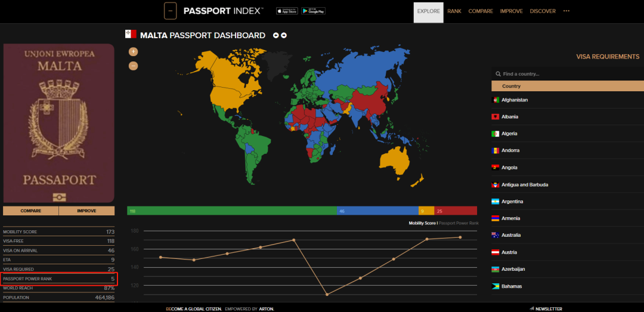Go to next passport with right arrow
The width and height of the screenshot is (644, 312).
click(x=284, y=35)
